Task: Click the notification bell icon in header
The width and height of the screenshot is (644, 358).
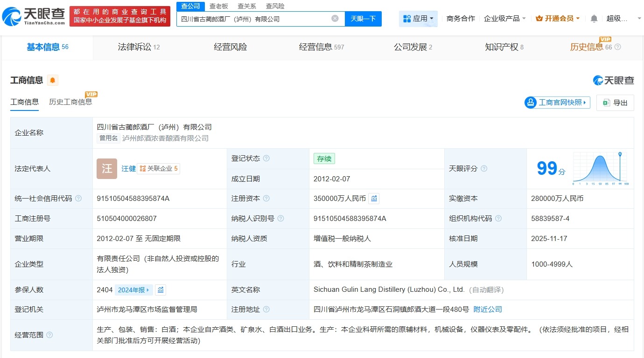Action: (x=594, y=19)
